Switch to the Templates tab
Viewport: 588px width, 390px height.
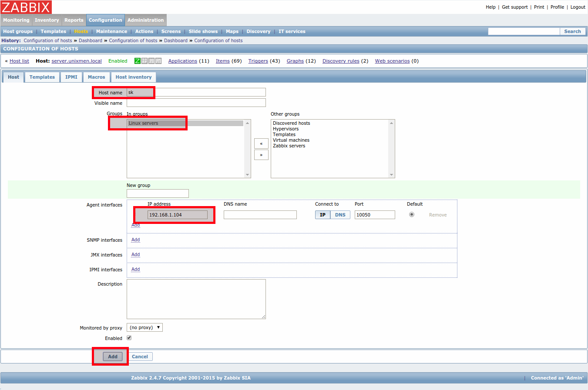point(42,77)
